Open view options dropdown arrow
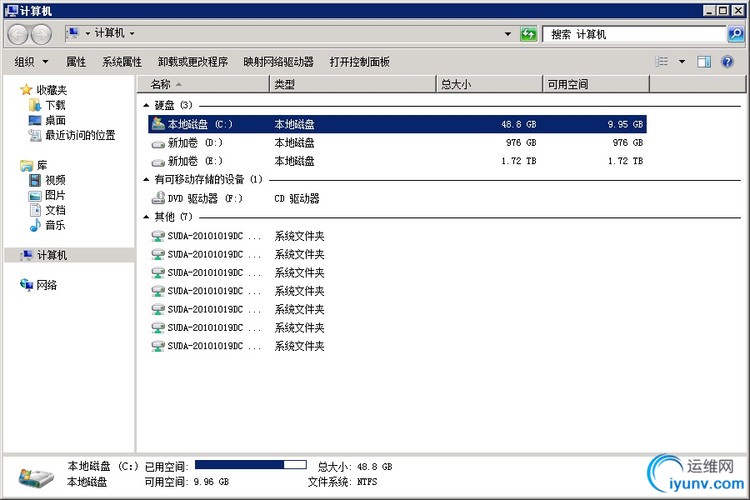The image size is (750, 500). (x=682, y=62)
